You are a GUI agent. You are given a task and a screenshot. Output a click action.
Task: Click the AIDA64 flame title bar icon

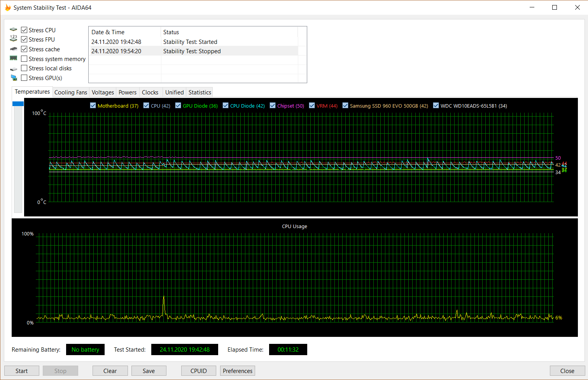coord(8,7)
